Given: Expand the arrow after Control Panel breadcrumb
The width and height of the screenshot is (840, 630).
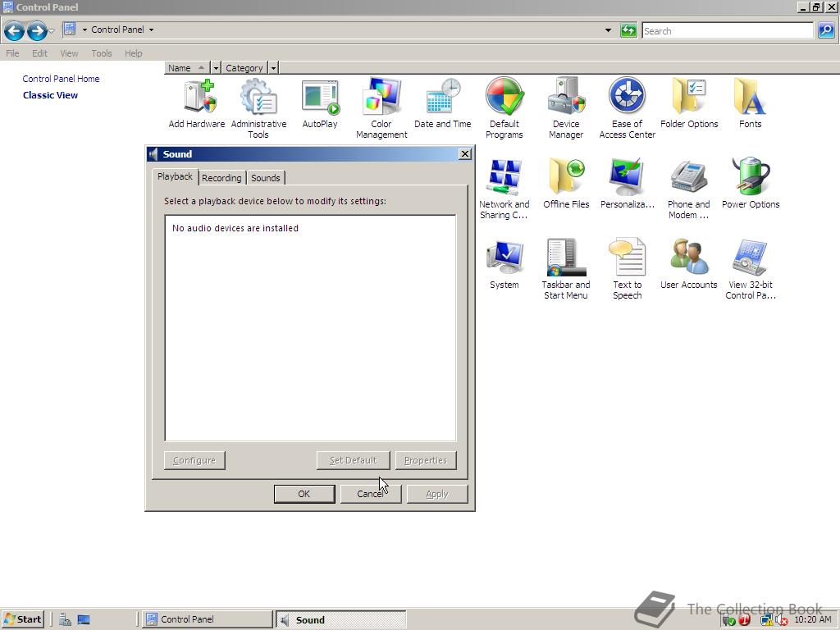Looking at the screenshot, I should tap(151, 30).
